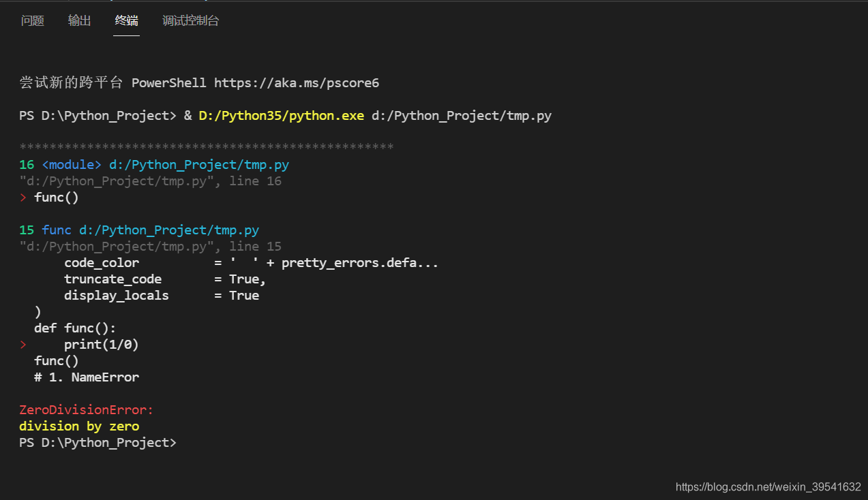Viewport: 868px width, 500px height.
Task: Click the d:/Python_Project/tmp.py command argument
Action: click(462, 116)
